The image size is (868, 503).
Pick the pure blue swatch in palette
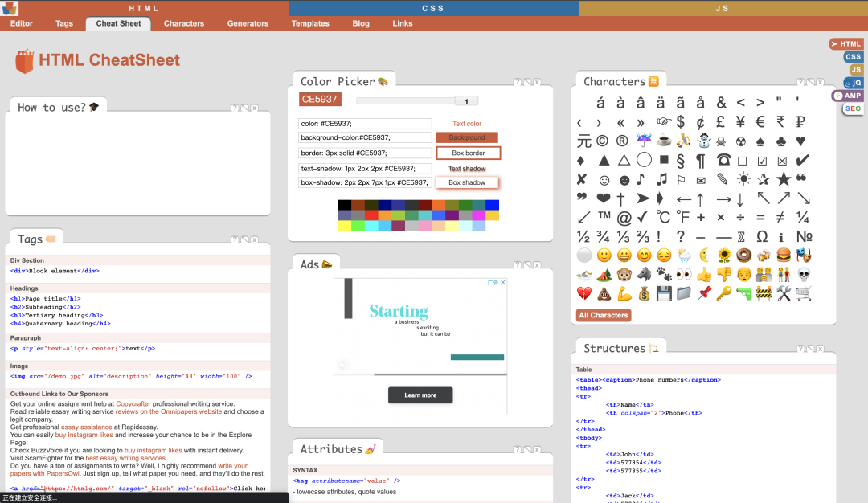click(492, 205)
